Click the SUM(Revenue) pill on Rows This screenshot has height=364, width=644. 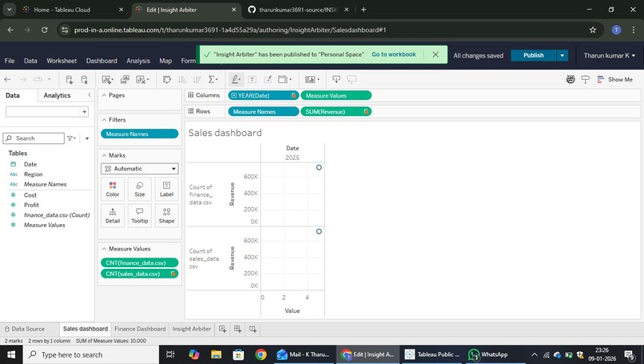pos(336,111)
